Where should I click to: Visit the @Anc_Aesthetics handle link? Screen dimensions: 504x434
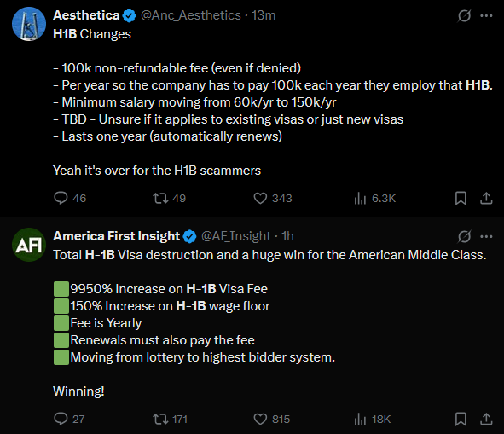click(x=191, y=15)
